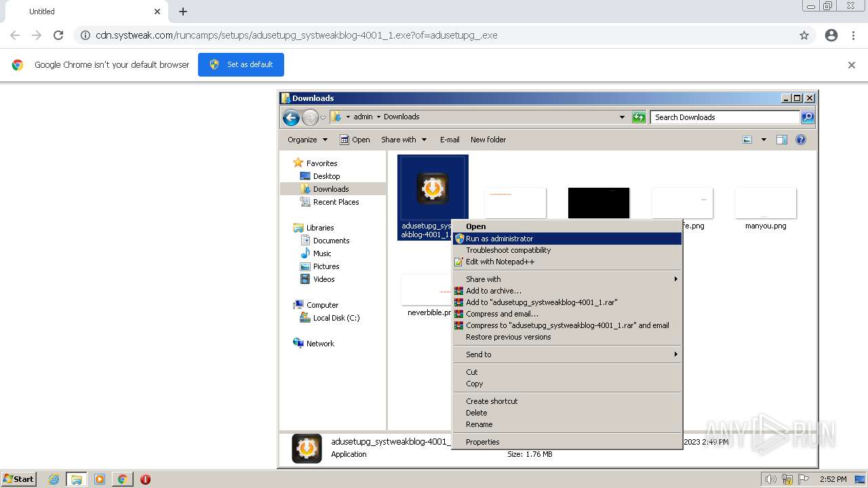
Task: Click the search magnifier icon
Action: pos(807,117)
